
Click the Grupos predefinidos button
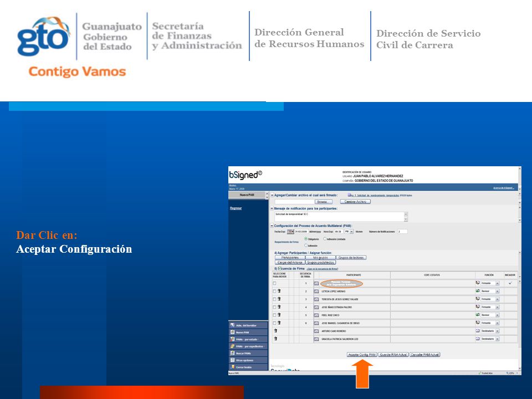(x=321, y=263)
